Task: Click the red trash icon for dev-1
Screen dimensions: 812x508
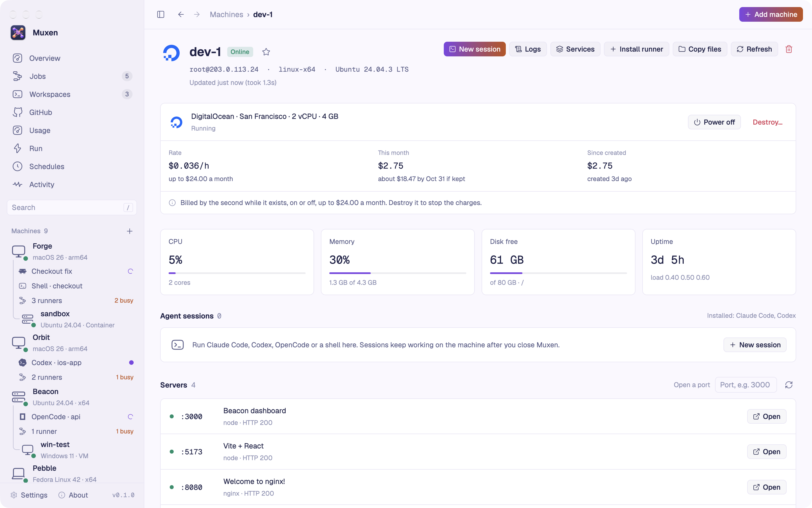Action: coord(789,49)
